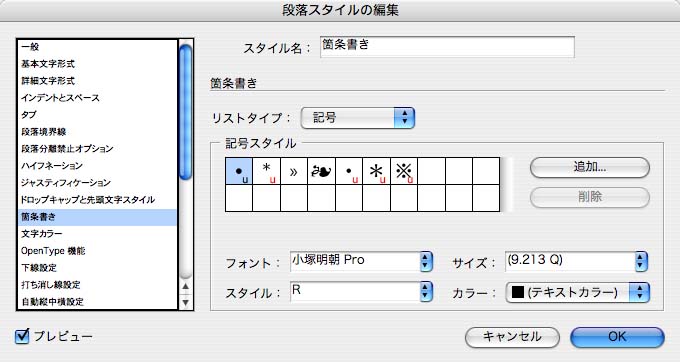
Task: Open the フォント dropdown showing 小塚明朝 Pro
Action: [362, 261]
